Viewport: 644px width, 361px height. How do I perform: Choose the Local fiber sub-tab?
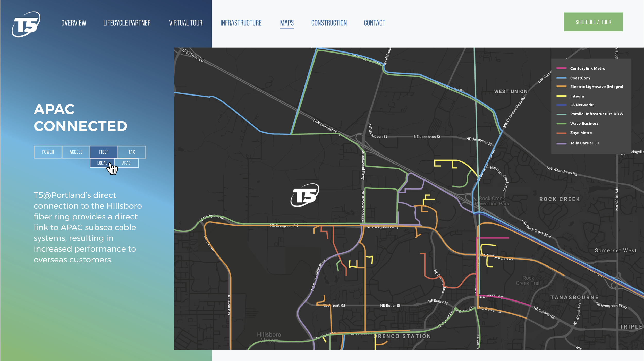tap(102, 163)
